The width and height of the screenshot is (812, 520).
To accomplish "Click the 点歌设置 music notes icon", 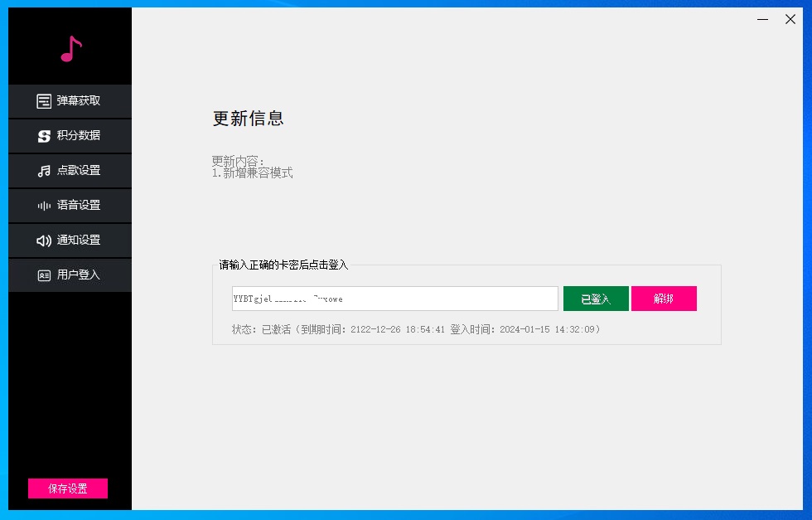I will (44, 171).
